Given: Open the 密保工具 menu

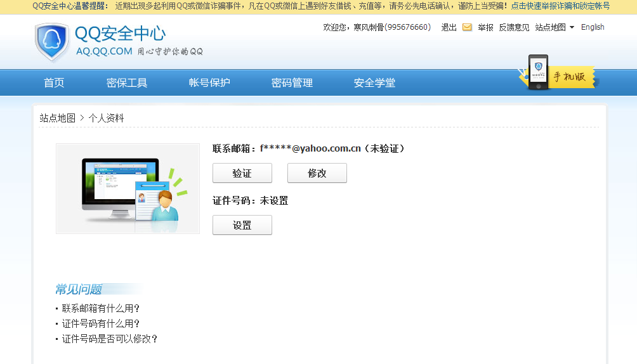Looking at the screenshot, I should pos(127,83).
